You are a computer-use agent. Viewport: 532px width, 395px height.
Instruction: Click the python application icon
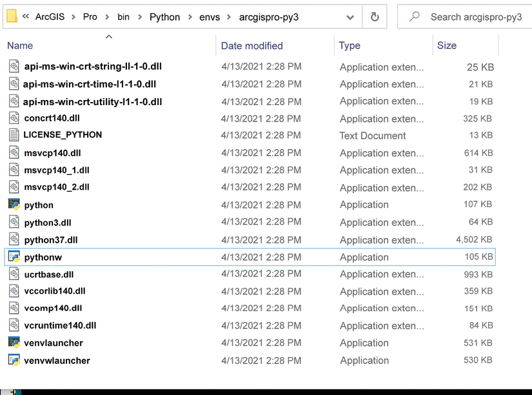click(x=14, y=205)
